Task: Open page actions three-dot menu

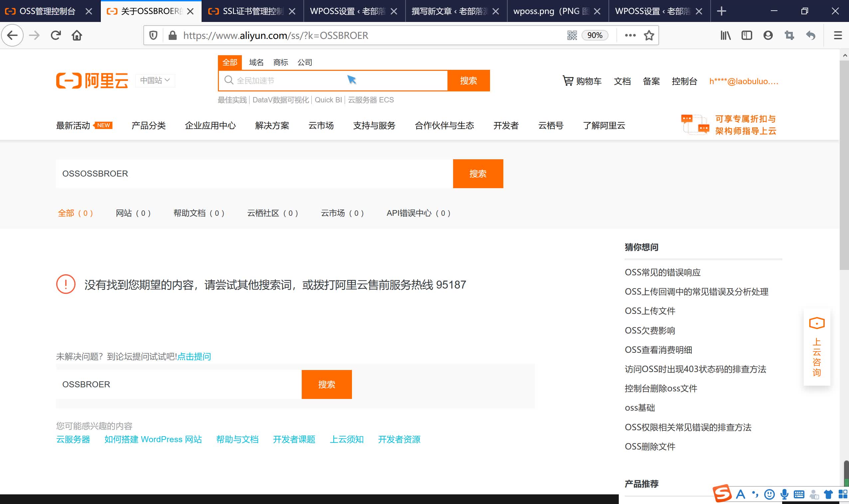Action: point(630,35)
